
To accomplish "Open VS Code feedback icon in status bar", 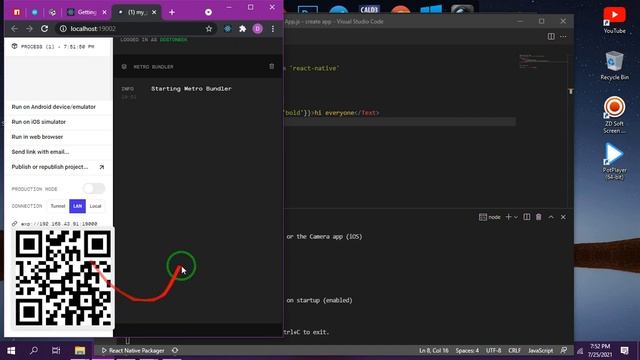I will pyautogui.click(x=564, y=350).
